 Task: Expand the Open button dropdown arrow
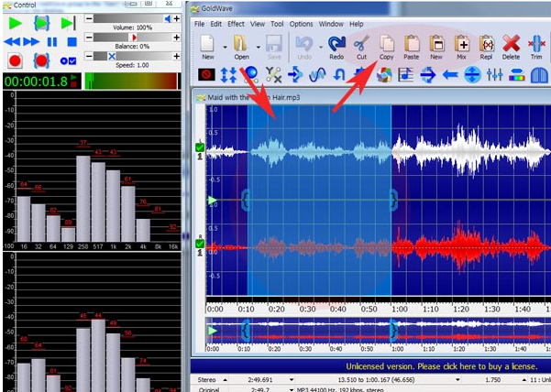pyautogui.click(x=259, y=47)
